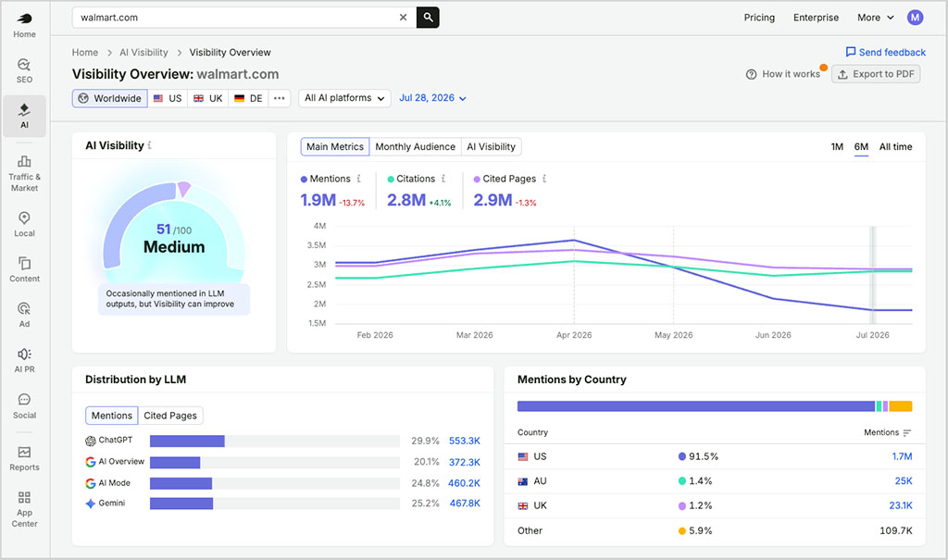Toggle the Cited Pages series in chart legend
The width and height of the screenshot is (948, 560).
[505, 179]
